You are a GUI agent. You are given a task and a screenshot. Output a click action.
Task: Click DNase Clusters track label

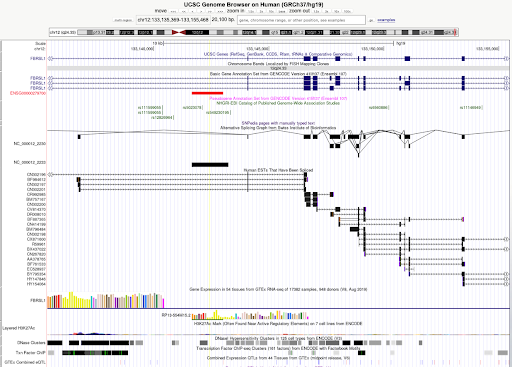click(31, 343)
